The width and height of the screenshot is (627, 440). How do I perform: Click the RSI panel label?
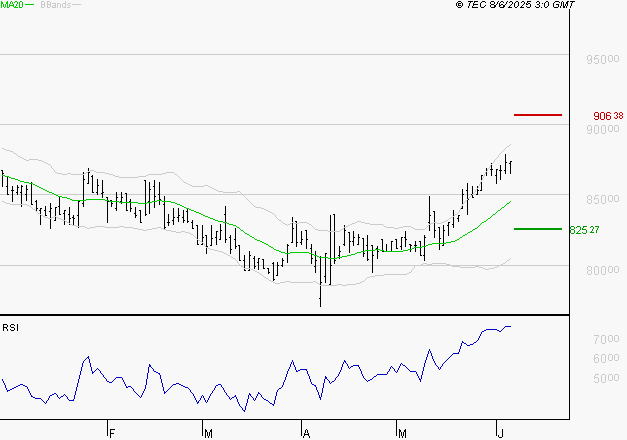click(x=11, y=327)
